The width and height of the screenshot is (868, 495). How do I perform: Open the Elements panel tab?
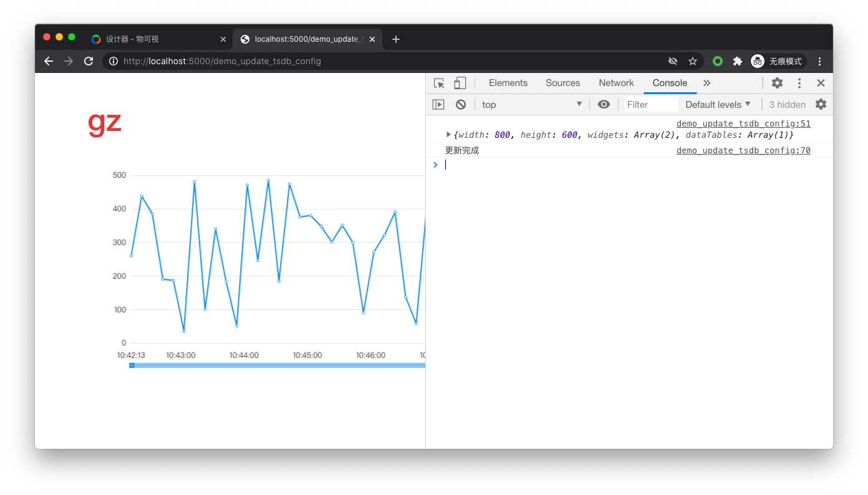coord(508,83)
